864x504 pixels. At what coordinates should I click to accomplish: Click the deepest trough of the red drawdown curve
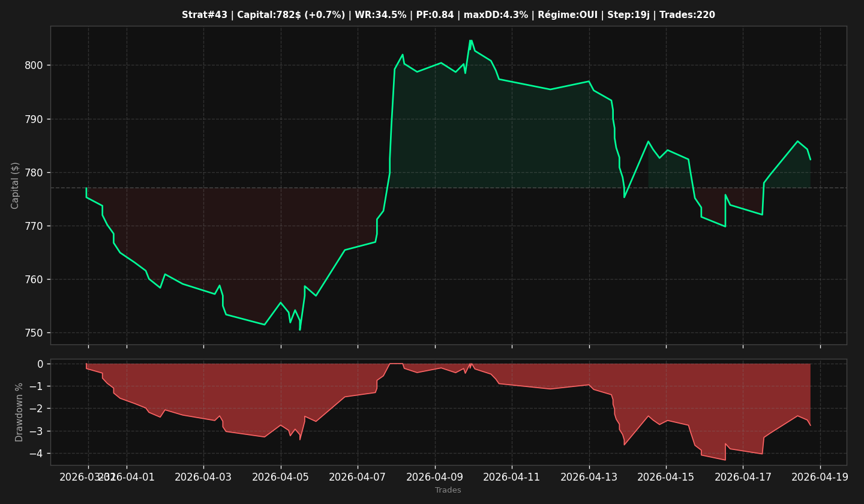tap(725, 460)
